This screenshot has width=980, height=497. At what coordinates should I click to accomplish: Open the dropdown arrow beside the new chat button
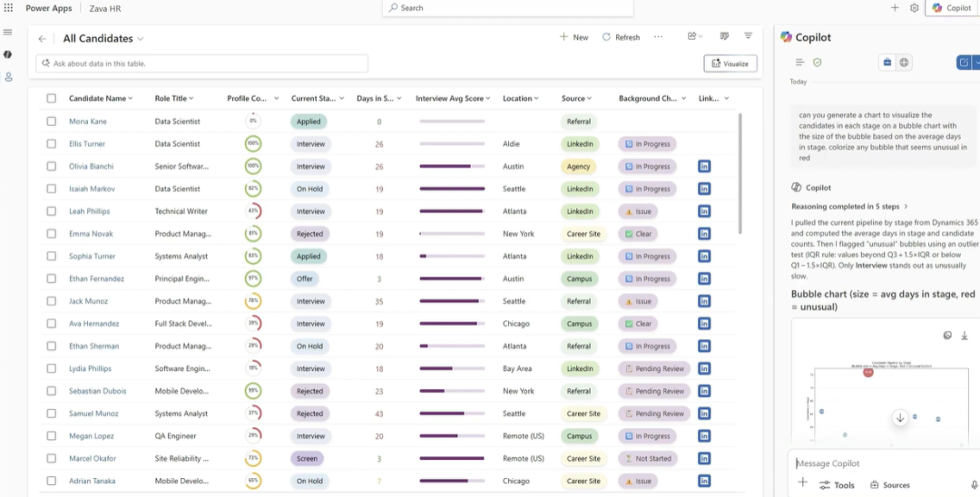[x=976, y=63]
